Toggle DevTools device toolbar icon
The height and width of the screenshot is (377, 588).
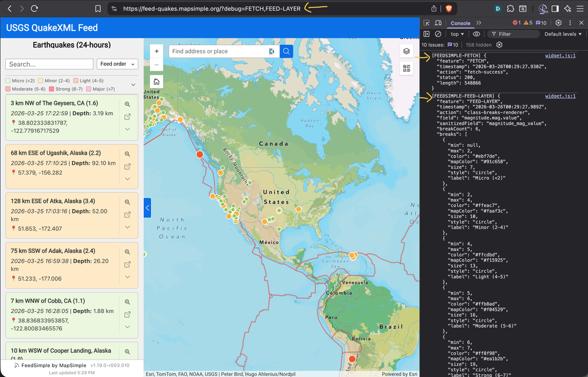point(438,23)
